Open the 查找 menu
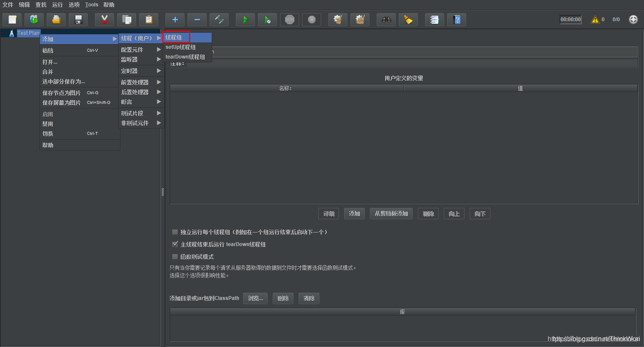 [x=41, y=5]
